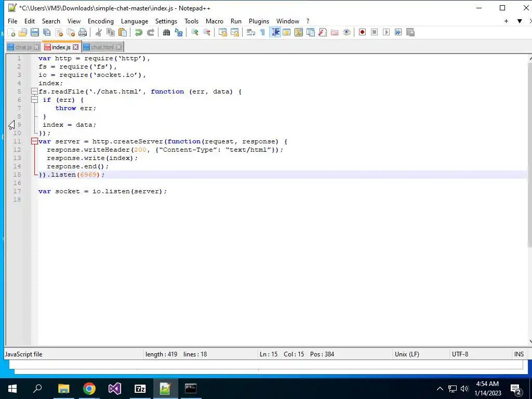Click the Unix (LF) line ending in the status bar
Image resolution: width=532 pixels, height=399 pixels.
pos(407,354)
